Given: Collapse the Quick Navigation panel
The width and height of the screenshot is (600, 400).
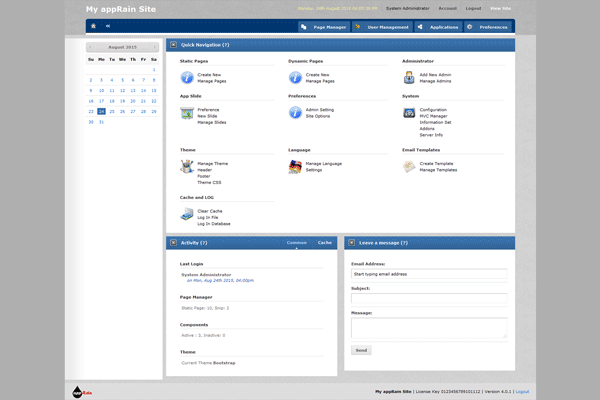Looking at the screenshot, I should [173, 45].
